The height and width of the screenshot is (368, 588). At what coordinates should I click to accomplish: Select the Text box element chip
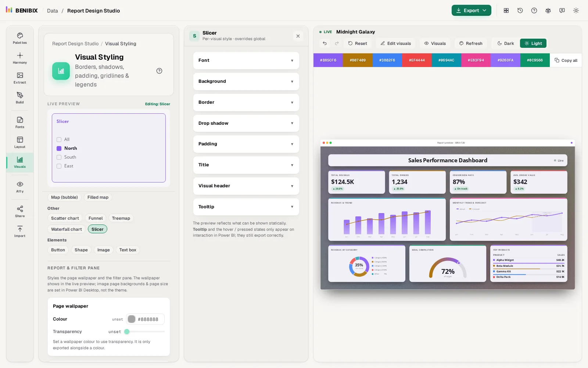[128, 250]
